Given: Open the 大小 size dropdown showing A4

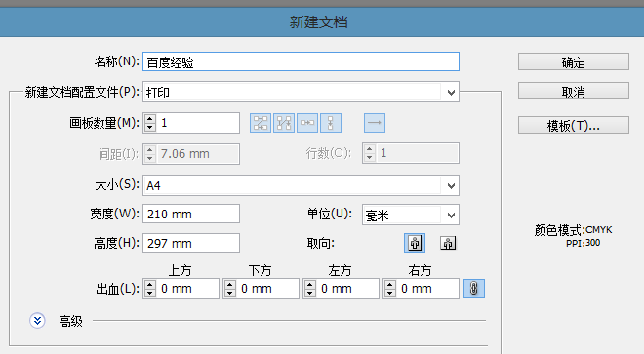Looking at the screenshot, I should pyautogui.click(x=302, y=185).
